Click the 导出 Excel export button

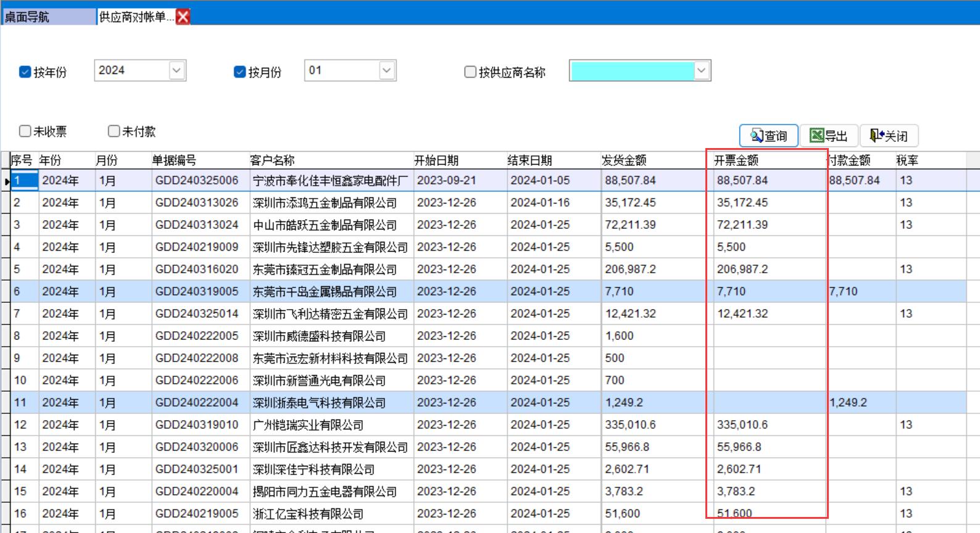pos(828,136)
